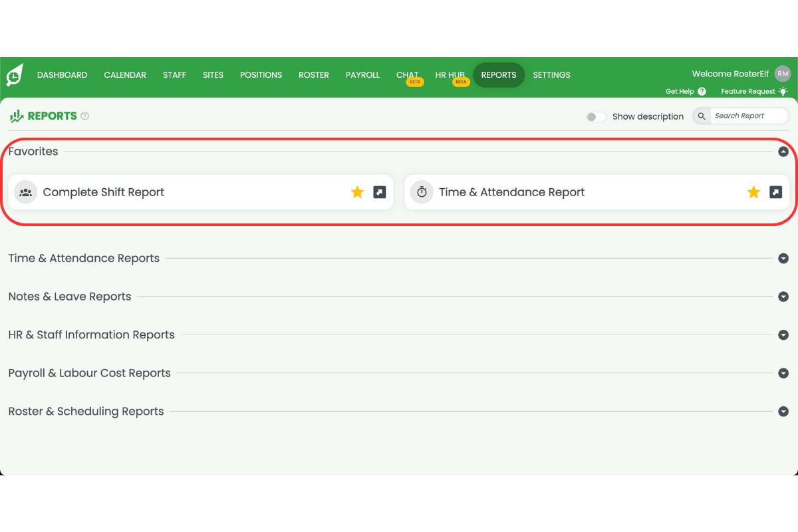The image size is (798, 532).
Task: Switch to the ROSTER tab
Action: coord(314,74)
